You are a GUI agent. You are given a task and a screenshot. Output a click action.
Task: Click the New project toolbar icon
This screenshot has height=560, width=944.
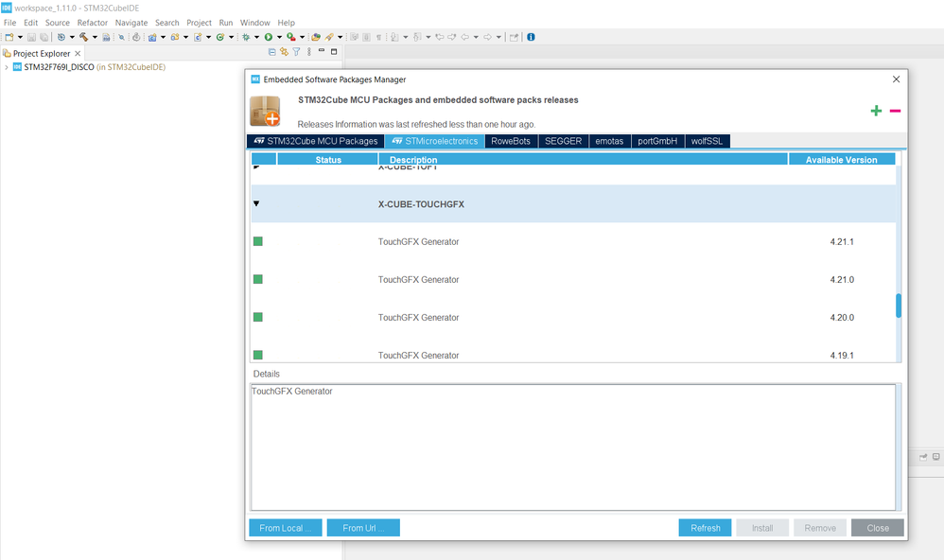click(x=9, y=37)
